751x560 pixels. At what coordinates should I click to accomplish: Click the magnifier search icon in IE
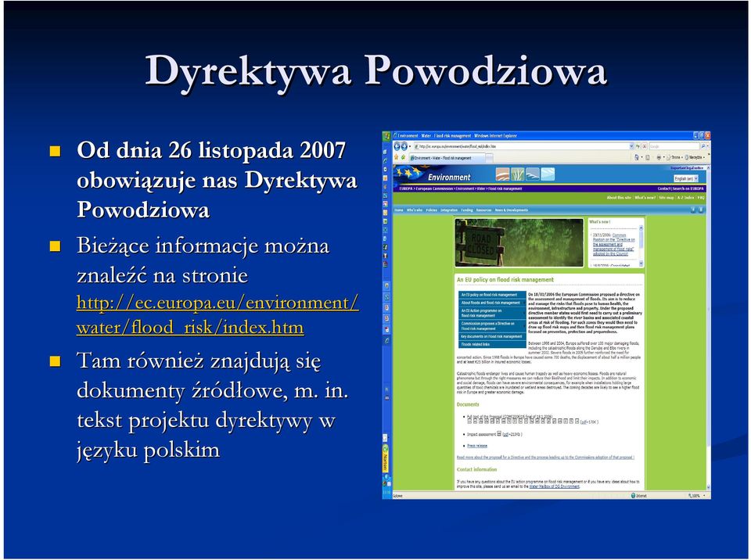pyautogui.click(x=703, y=146)
